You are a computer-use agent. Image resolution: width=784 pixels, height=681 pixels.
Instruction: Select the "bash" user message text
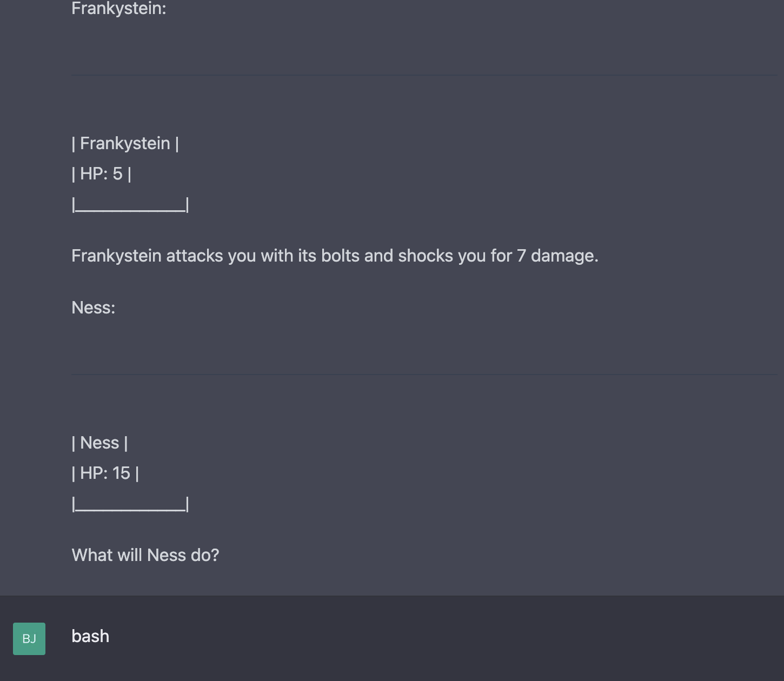90,636
